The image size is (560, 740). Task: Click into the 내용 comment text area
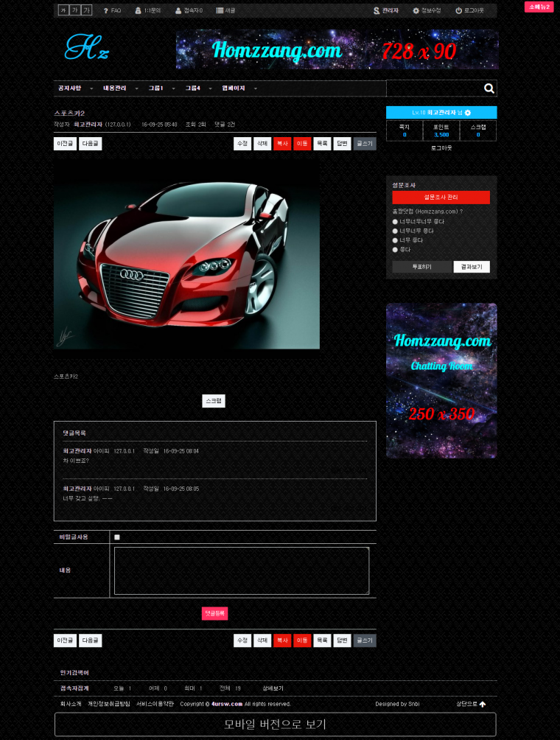click(242, 570)
